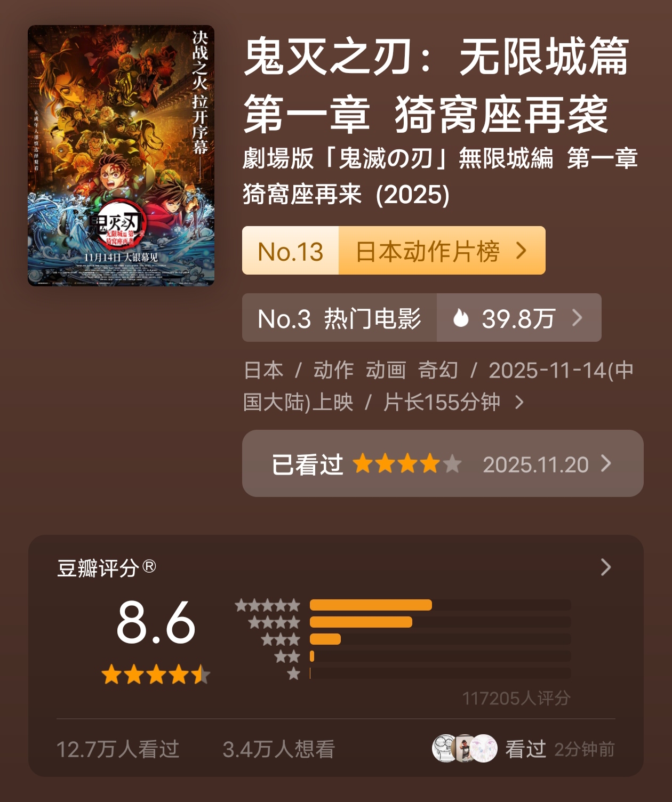Open the No.13 ranking badge
The image size is (672, 802).
pyautogui.click(x=291, y=251)
